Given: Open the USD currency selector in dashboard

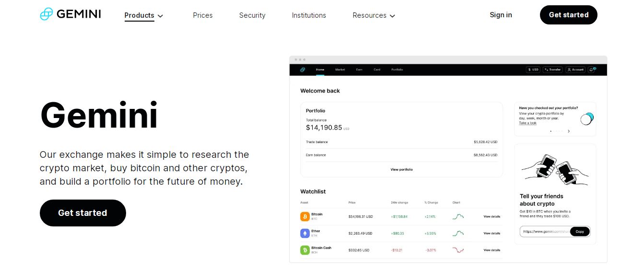Looking at the screenshot, I should pos(533,70).
